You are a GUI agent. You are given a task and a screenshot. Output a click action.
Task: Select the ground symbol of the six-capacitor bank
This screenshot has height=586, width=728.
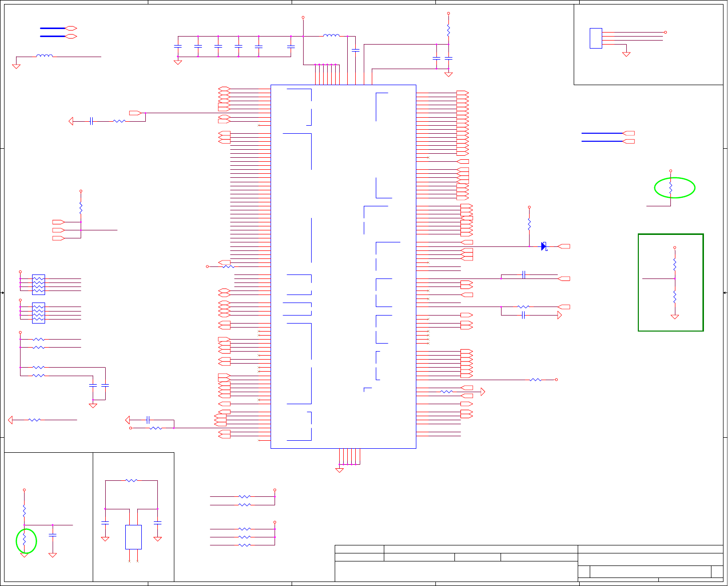pos(177,62)
